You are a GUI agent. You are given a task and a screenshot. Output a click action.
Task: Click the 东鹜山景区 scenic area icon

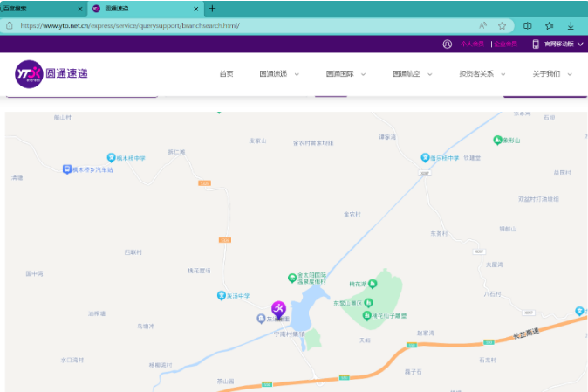368,302
